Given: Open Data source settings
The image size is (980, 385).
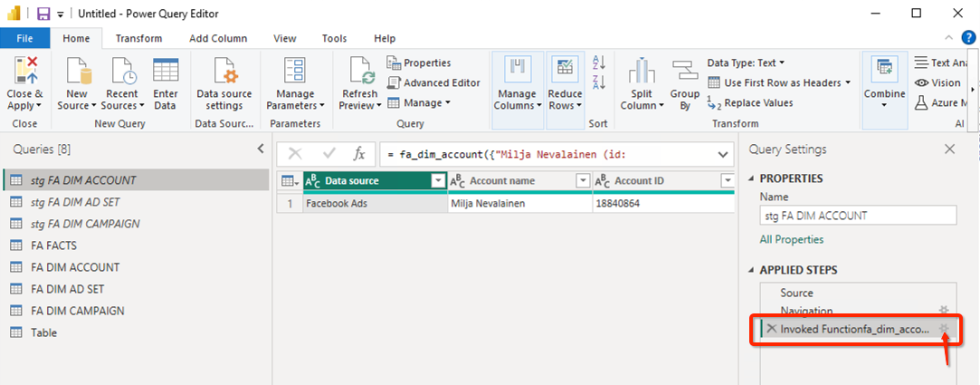Looking at the screenshot, I should pyautogui.click(x=224, y=83).
